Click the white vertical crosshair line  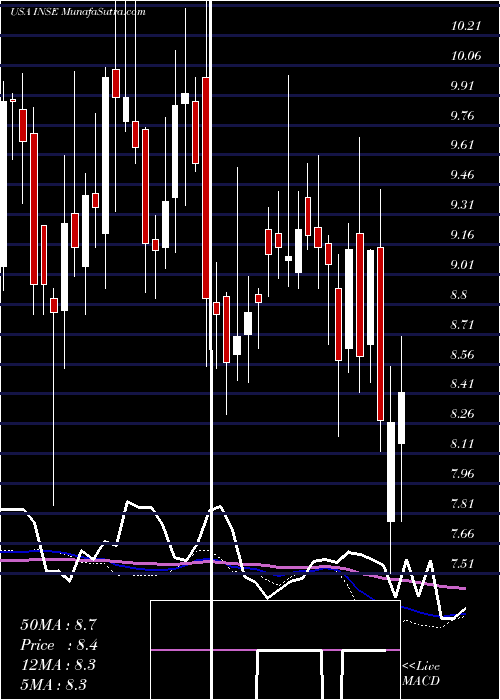(x=211, y=350)
